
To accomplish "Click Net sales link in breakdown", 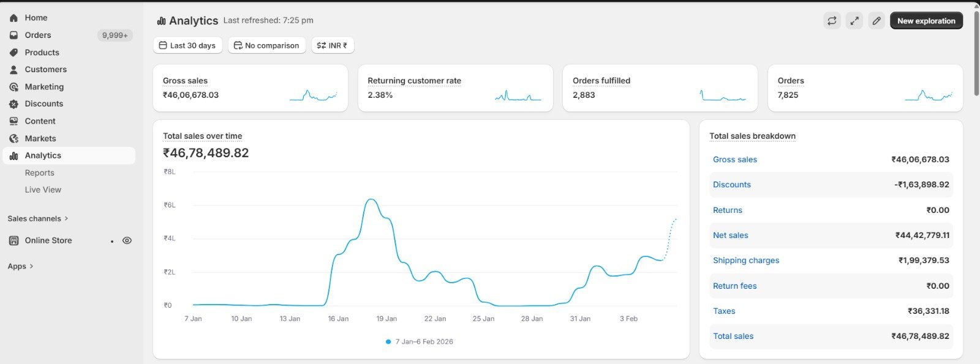I will coord(731,236).
